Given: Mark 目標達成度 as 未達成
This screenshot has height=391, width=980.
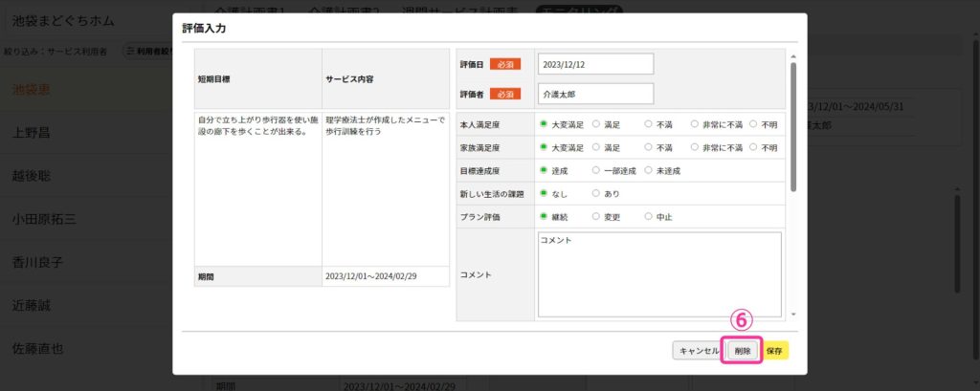Looking at the screenshot, I should pos(648,170).
